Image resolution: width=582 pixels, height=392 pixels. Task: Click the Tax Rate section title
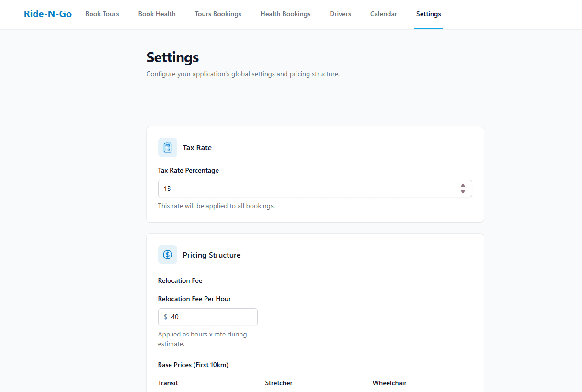[197, 148]
